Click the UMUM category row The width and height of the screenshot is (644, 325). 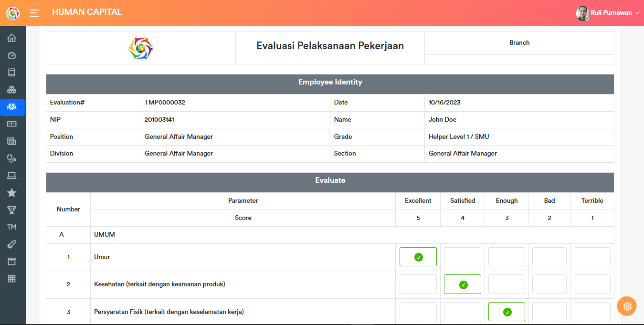330,235
